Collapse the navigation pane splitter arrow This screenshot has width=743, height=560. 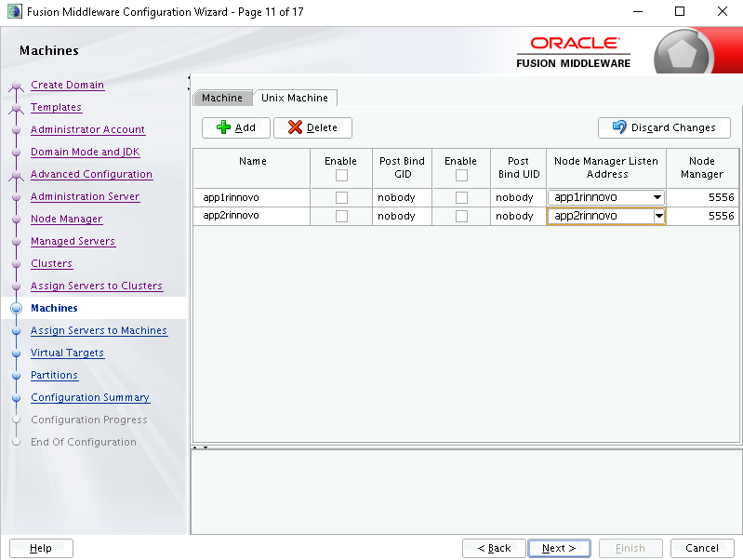[189, 77]
